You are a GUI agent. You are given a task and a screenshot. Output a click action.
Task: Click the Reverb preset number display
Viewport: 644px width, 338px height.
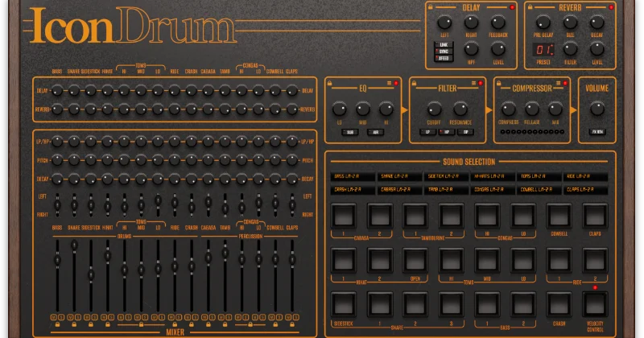tap(543, 50)
